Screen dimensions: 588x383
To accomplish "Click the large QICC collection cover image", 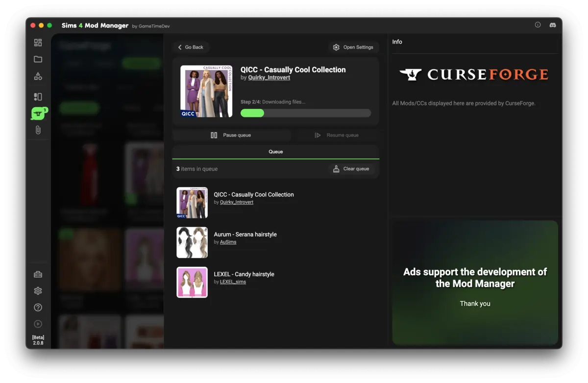I will point(206,92).
